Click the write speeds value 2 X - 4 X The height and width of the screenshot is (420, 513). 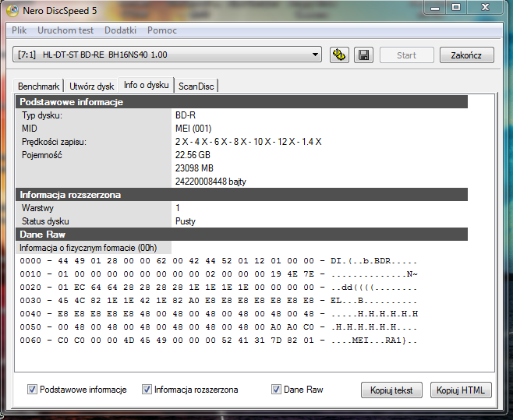[249, 142]
